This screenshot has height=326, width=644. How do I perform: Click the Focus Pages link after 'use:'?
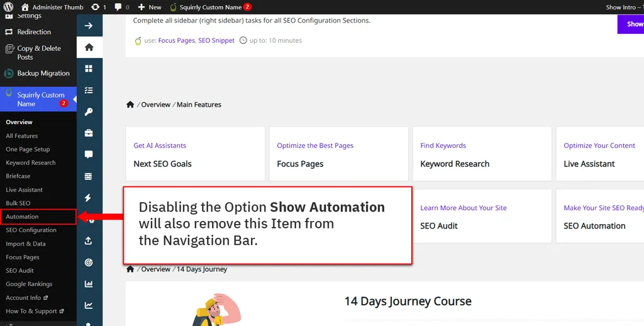click(176, 40)
